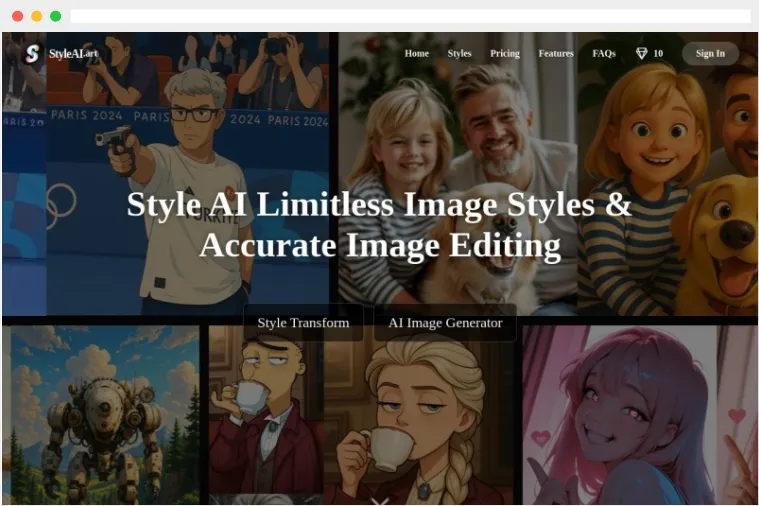Click the Sign In button
This screenshot has width=759, height=506.
(x=710, y=53)
